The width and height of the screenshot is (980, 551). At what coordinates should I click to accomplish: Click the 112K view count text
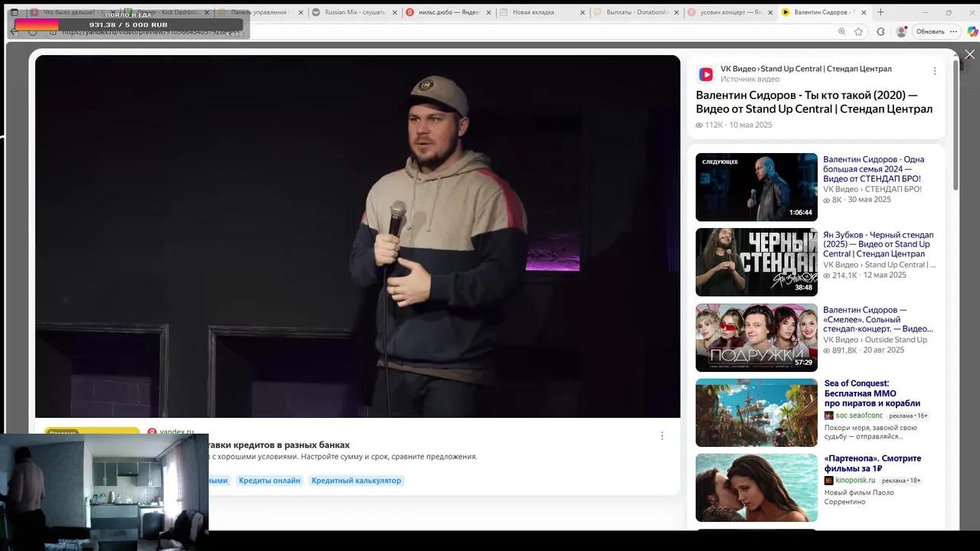(x=714, y=125)
